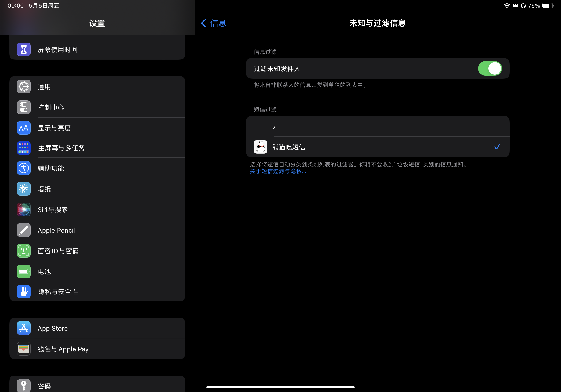Select 熊猫吃短信 filter option
The width and height of the screenshot is (561, 392).
378,147
